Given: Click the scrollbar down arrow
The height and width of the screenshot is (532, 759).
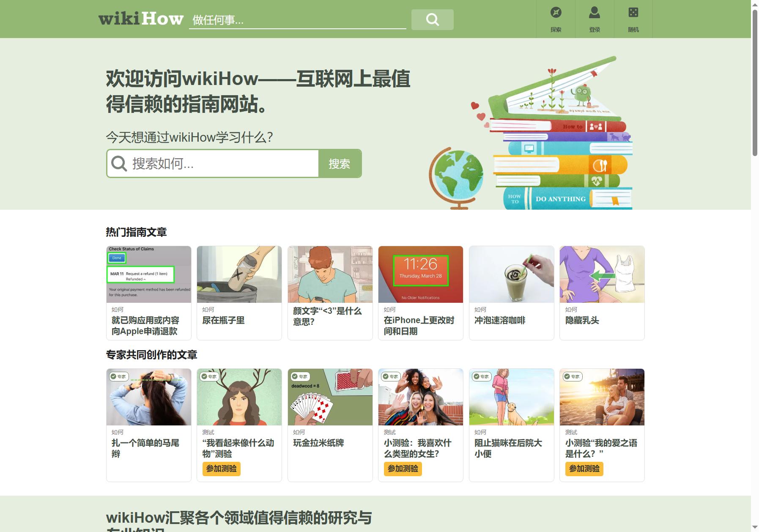Looking at the screenshot, I should coord(755,528).
